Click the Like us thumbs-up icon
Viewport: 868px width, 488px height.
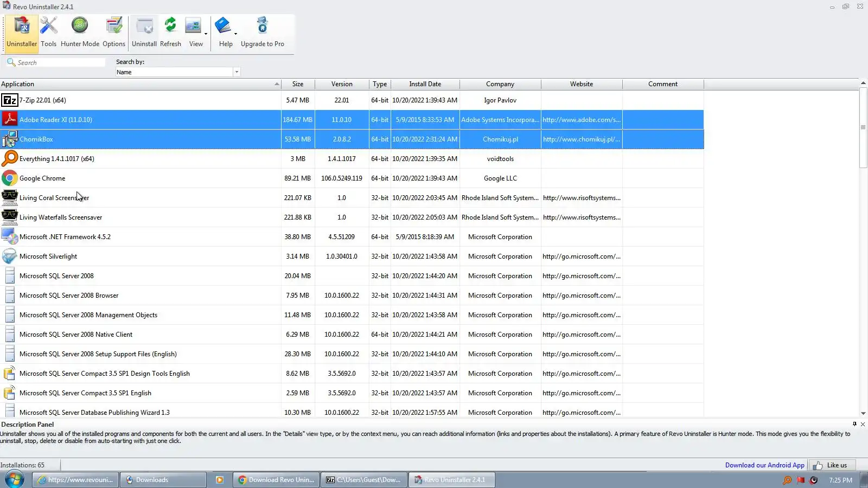coord(818,465)
